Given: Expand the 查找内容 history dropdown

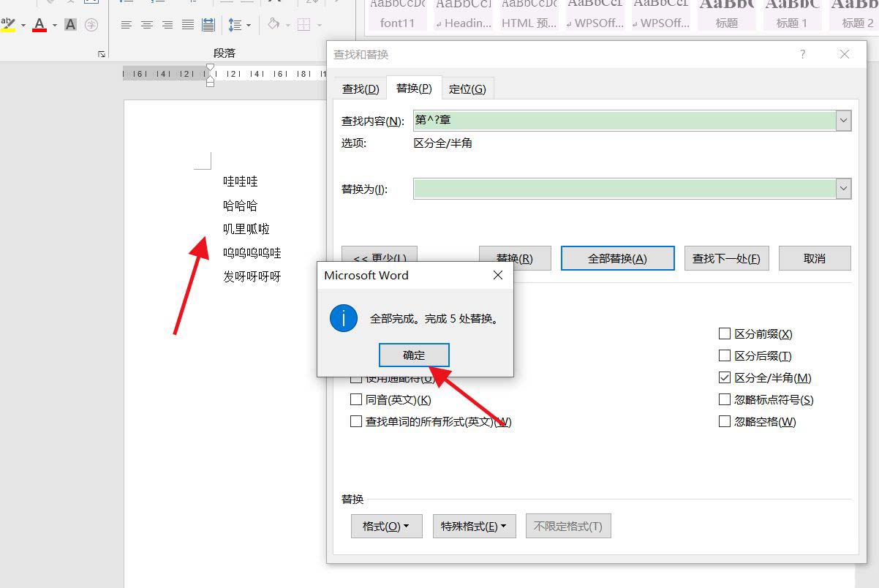Looking at the screenshot, I should [844, 121].
